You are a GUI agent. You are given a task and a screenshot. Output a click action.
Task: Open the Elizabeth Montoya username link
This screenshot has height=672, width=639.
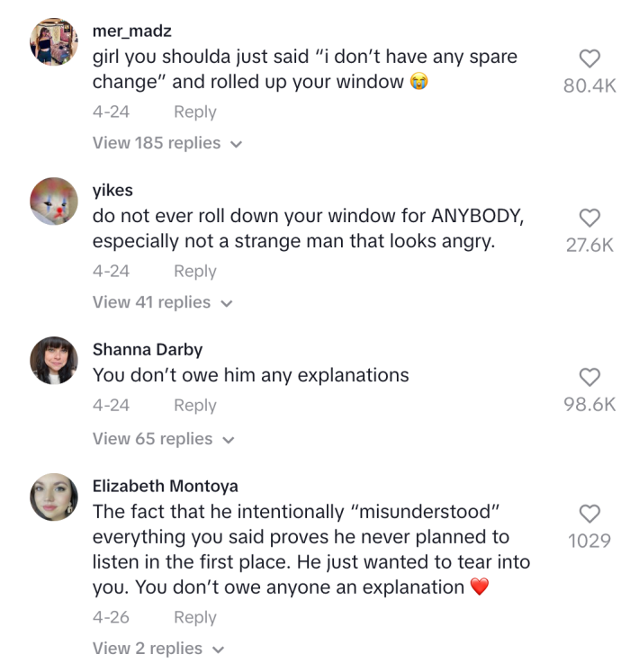[x=166, y=487]
